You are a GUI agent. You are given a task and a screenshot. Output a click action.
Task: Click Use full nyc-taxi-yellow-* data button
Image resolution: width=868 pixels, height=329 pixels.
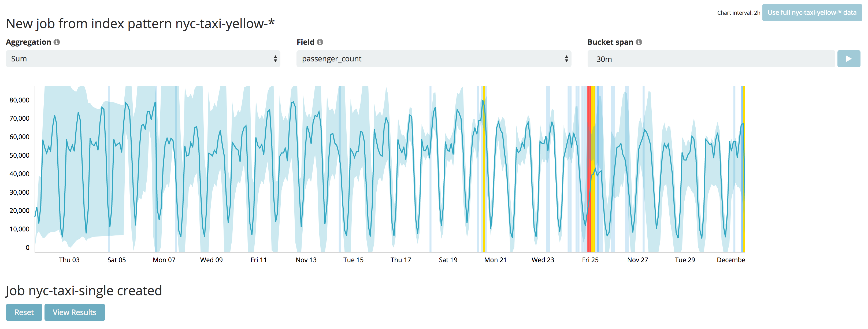tap(811, 13)
